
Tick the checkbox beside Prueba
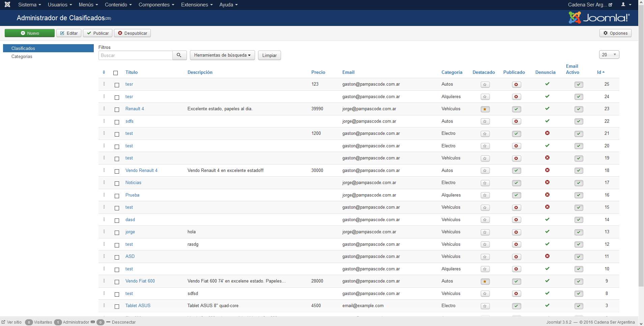[117, 196]
